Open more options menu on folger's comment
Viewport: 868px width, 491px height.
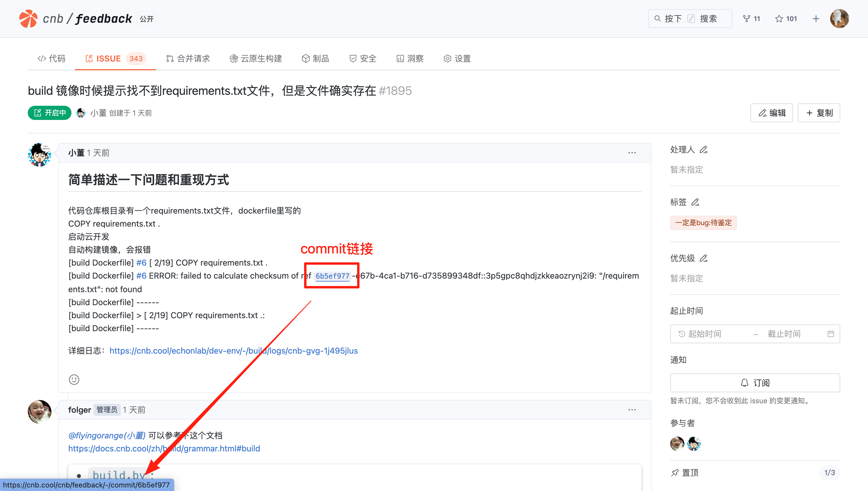632,410
